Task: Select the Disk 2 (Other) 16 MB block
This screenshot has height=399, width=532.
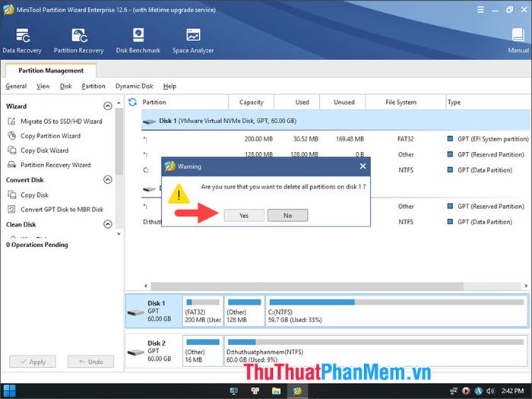Action: 203,351
